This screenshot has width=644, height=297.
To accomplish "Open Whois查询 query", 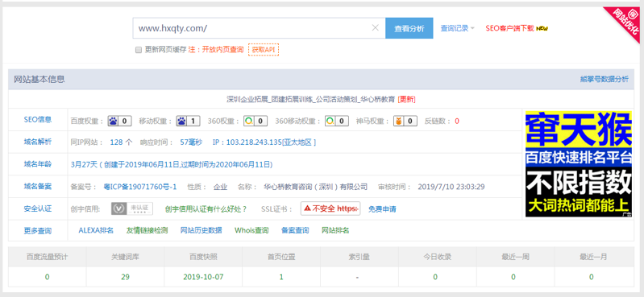I will click(x=251, y=230).
